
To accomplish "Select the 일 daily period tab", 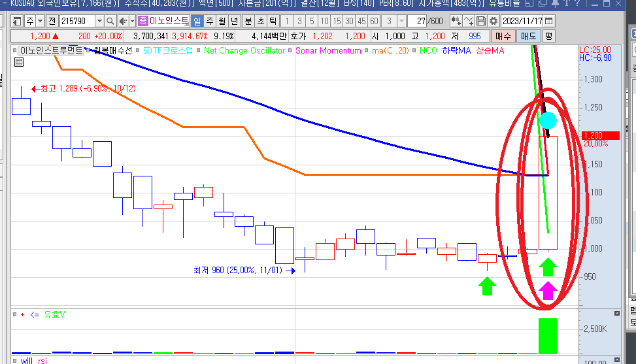I will point(197,21).
